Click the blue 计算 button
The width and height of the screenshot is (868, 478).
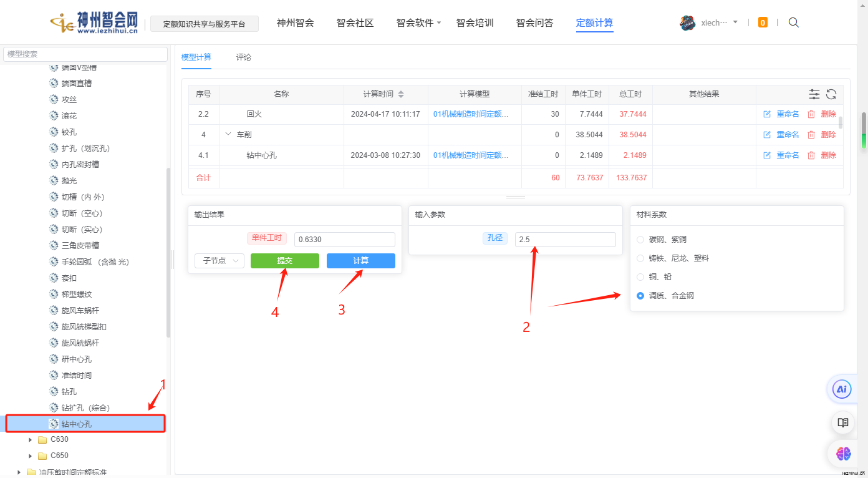[360, 261]
